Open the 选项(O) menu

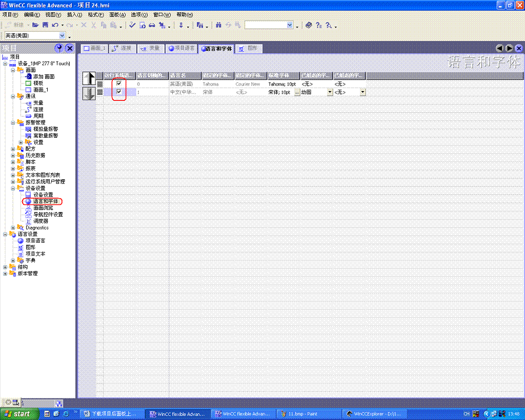click(x=139, y=15)
